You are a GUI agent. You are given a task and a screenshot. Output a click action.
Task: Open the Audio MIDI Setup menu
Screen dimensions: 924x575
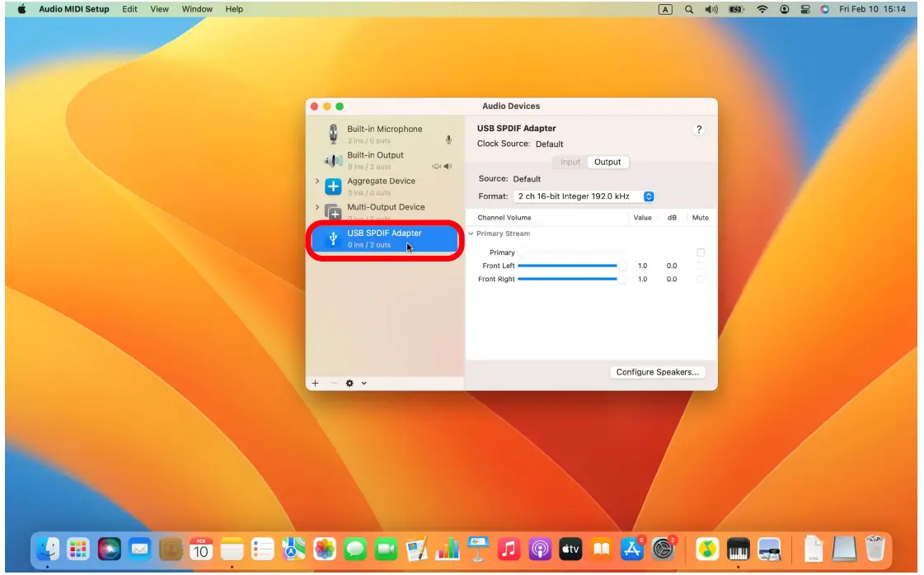[74, 9]
